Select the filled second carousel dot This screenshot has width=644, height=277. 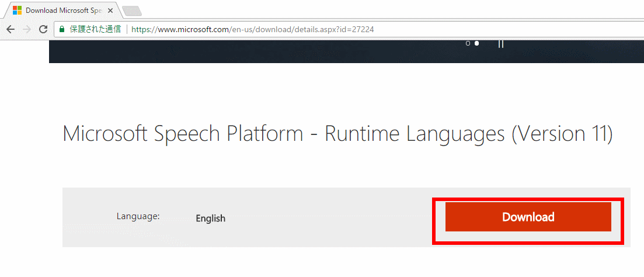[477, 43]
